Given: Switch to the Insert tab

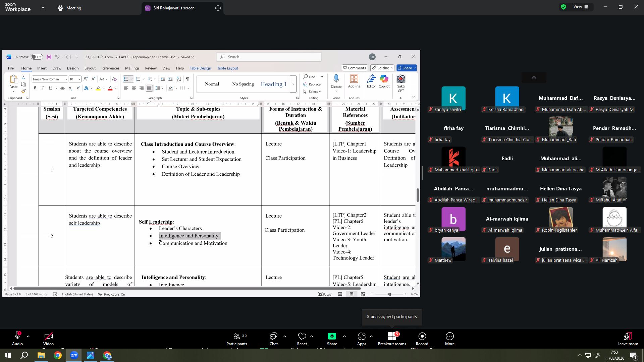Looking at the screenshot, I should (x=42, y=68).
